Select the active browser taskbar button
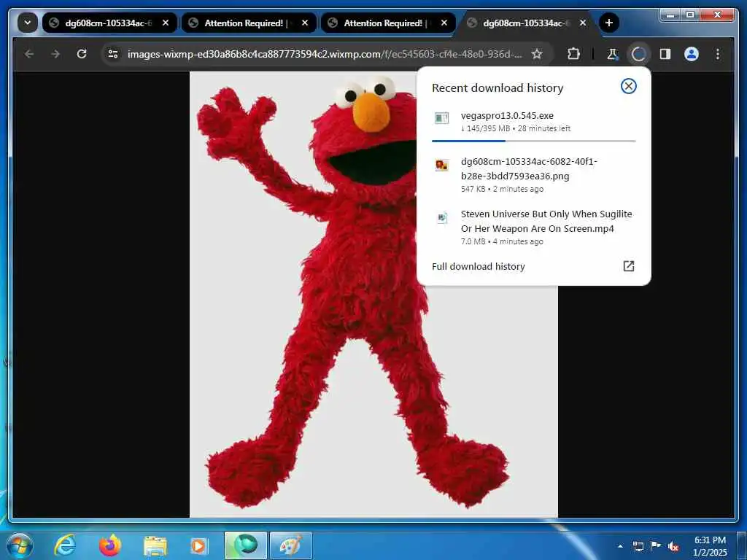 tap(246, 545)
